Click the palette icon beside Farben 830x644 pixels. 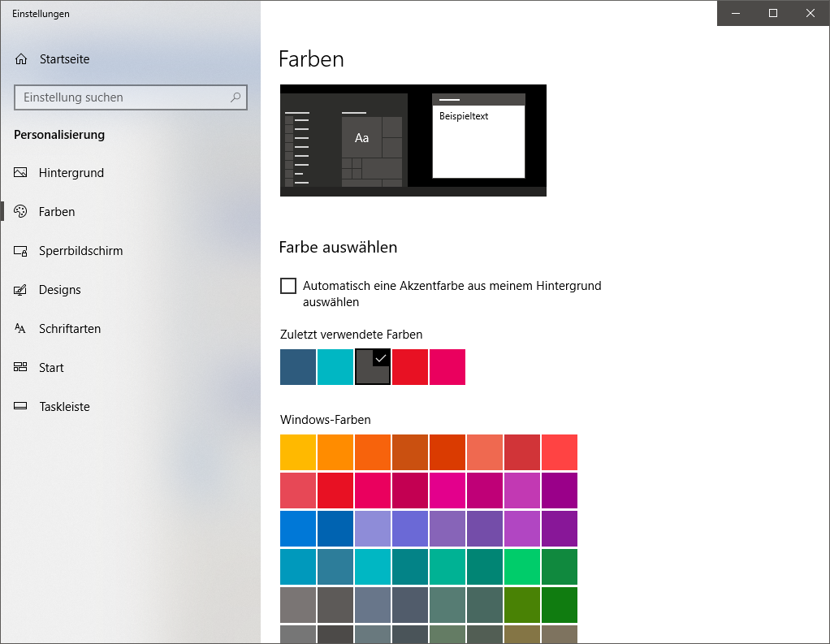(20, 212)
